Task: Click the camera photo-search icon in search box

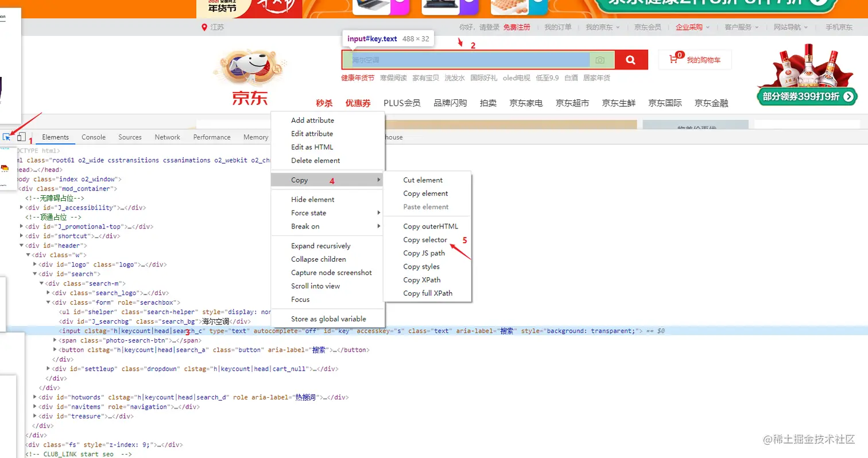Action: coord(599,60)
